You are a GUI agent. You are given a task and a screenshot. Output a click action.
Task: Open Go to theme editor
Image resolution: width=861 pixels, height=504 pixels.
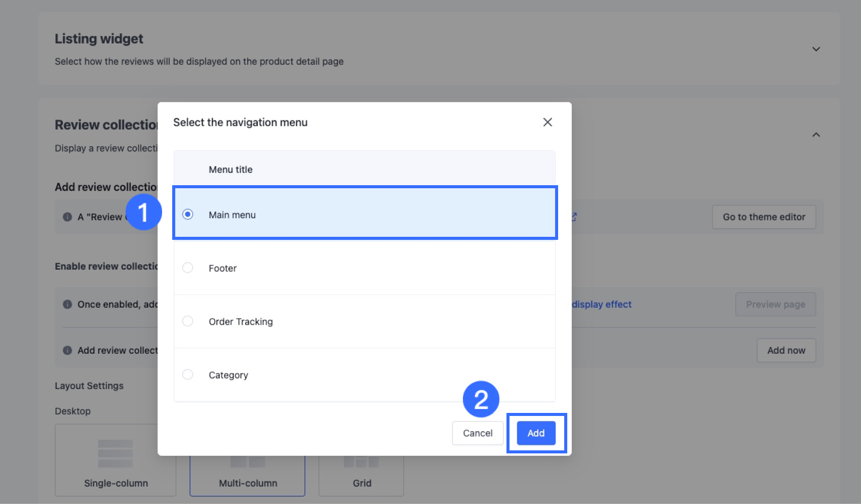click(x=763, y=217)
